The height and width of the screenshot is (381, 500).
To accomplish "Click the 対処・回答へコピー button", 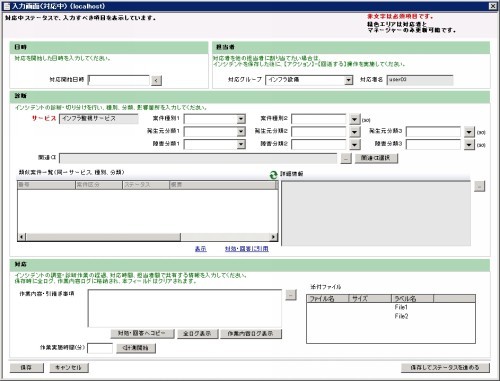I will 142,334.
